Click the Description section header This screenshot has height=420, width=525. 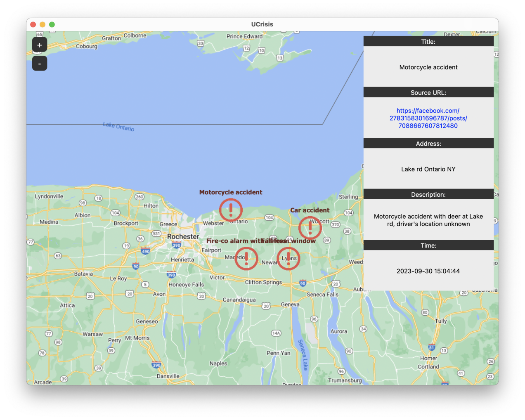428,194
